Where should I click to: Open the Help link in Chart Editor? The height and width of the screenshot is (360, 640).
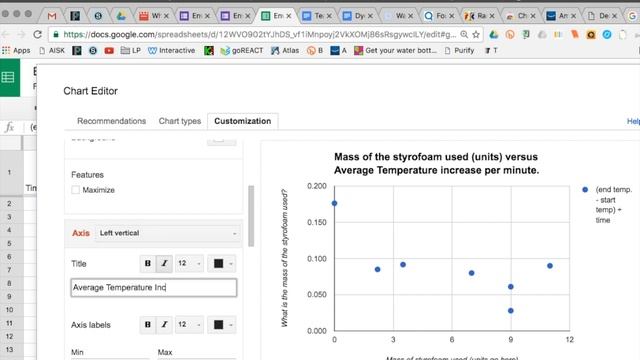[x=633, y=121]
